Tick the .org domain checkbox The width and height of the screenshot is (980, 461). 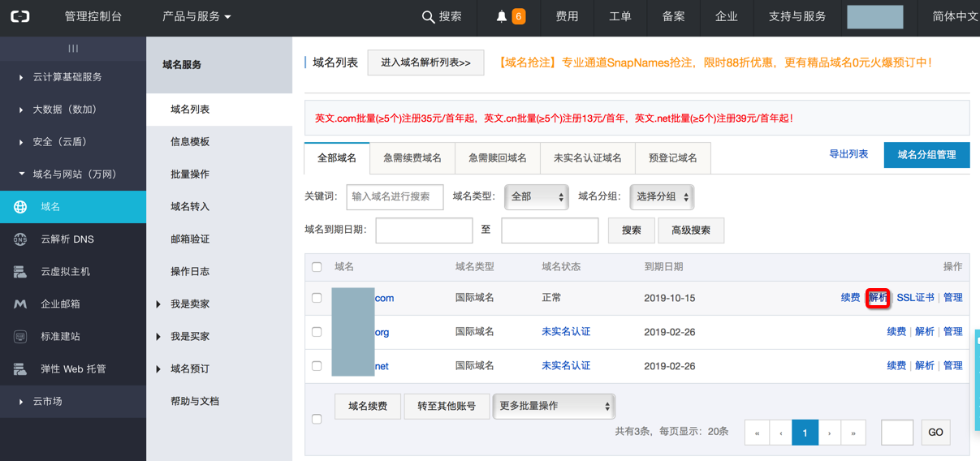click(317, 332)
